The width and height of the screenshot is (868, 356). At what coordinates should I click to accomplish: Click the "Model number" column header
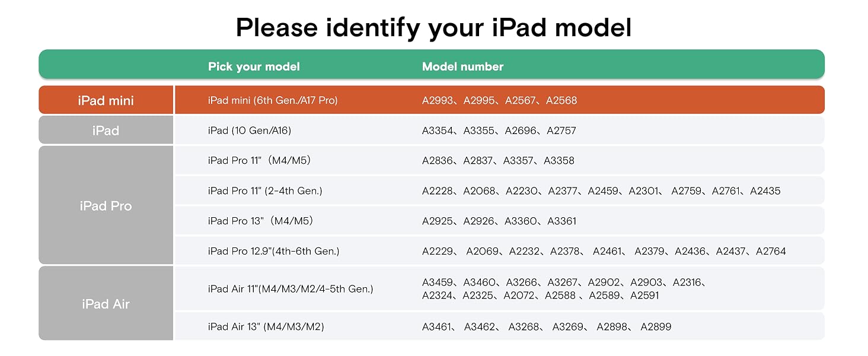[x=462, y=66]
